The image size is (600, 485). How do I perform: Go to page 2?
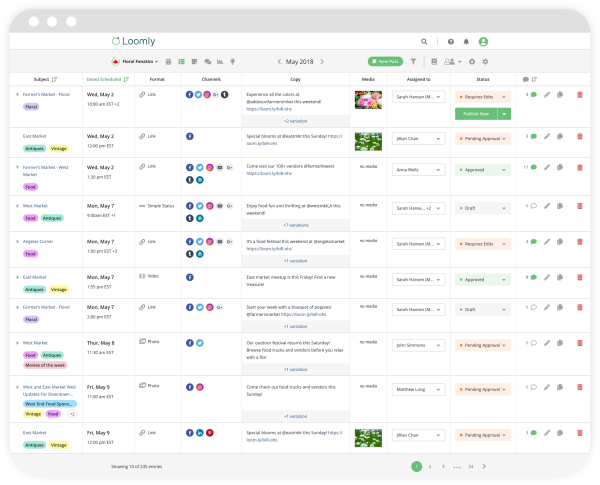pyautogui.click(x=430, y=467)
